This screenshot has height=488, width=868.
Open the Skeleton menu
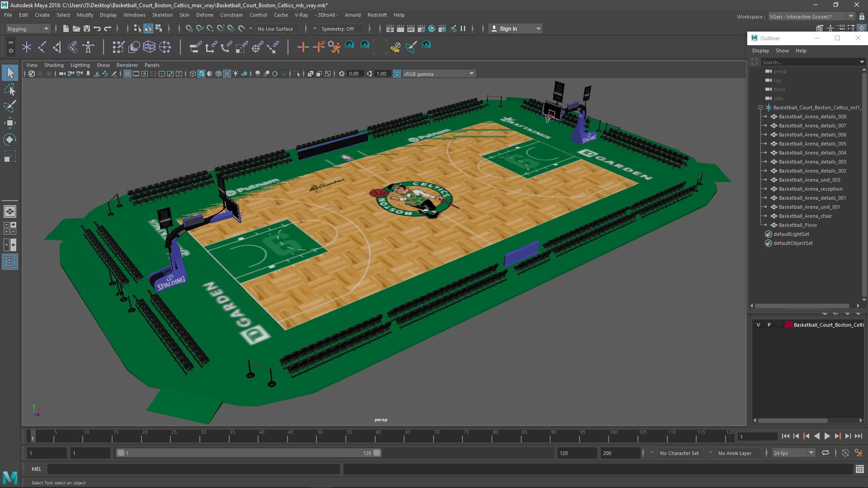[x=162, y=15]
